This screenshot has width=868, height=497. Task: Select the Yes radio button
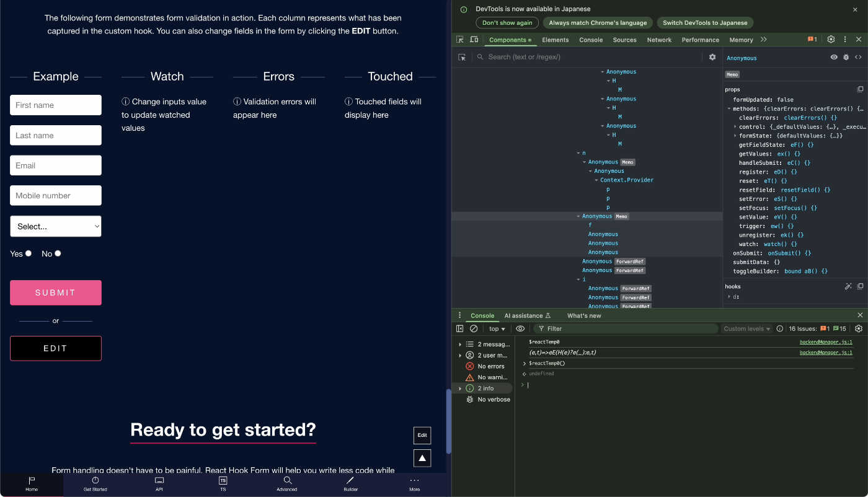[x=29, y=253]
